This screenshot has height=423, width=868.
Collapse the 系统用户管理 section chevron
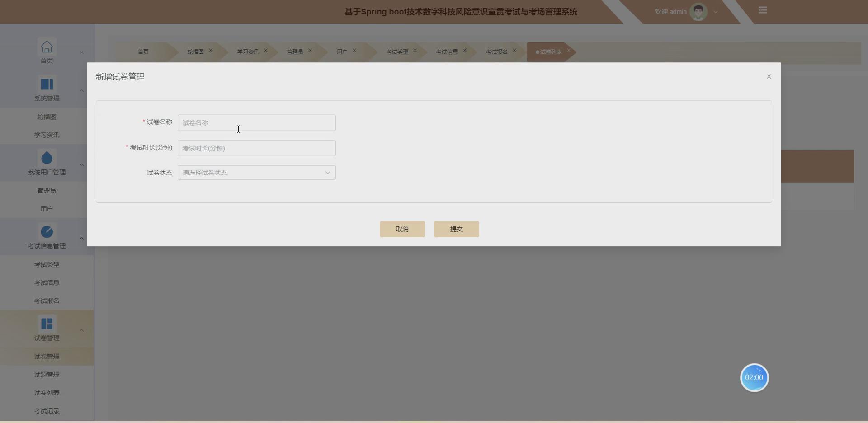81,164
